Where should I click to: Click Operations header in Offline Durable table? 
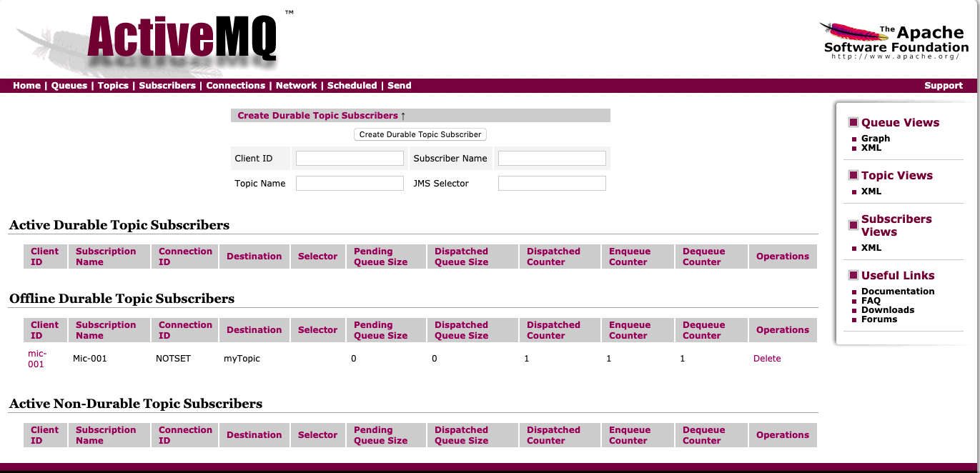point(783,330)
